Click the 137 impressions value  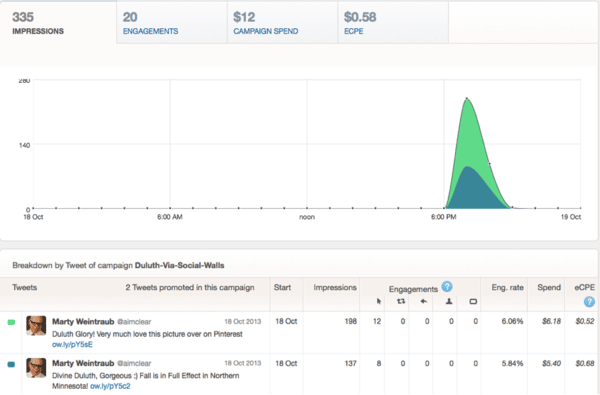[x=351, y=363]
